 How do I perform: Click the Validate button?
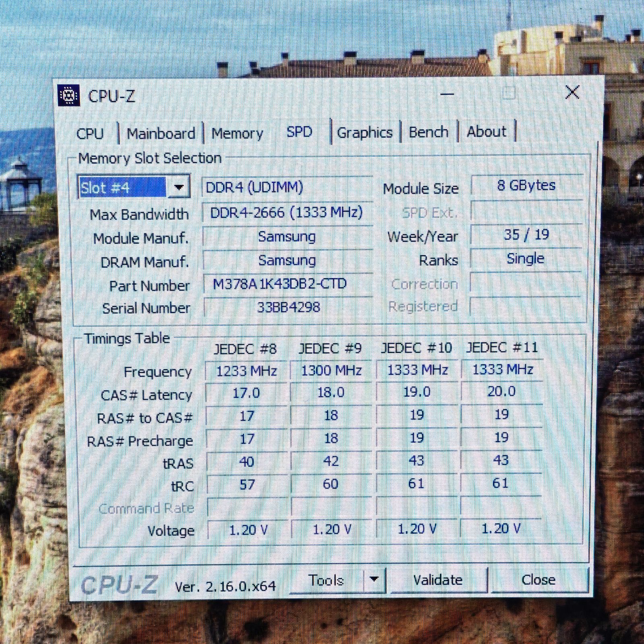(438, 580)
